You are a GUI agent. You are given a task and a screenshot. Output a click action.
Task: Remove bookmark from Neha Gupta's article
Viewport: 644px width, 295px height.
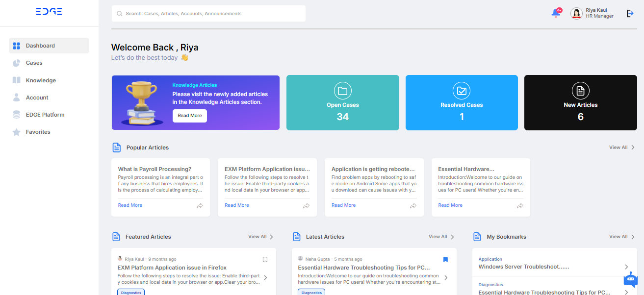445,259
